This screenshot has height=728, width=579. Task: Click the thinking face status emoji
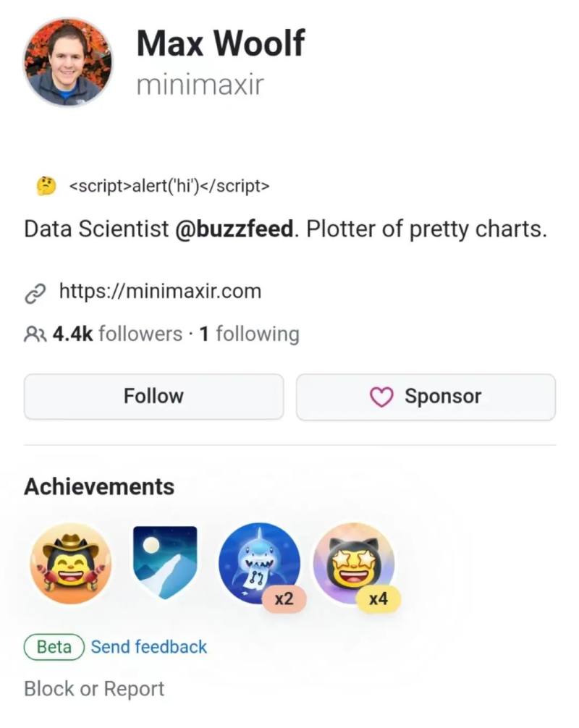point(46,186)
